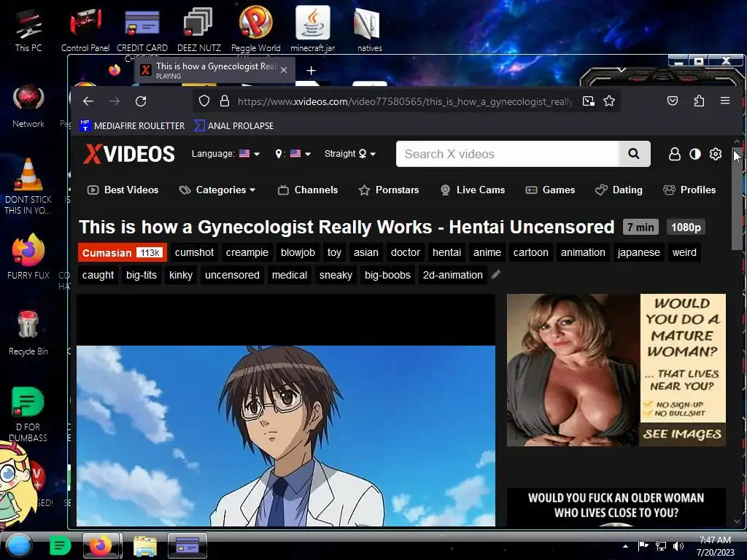Open site settings gear icon
The height and width of the screenshot is (560, 747).
(x=716, y=154)
